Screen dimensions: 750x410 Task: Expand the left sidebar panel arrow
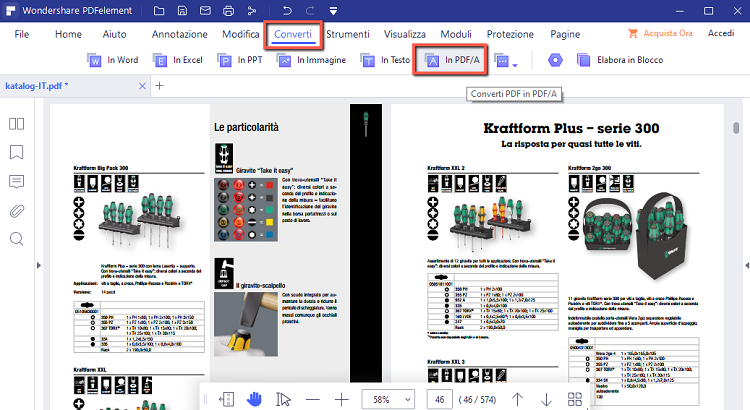pos(39,266)
